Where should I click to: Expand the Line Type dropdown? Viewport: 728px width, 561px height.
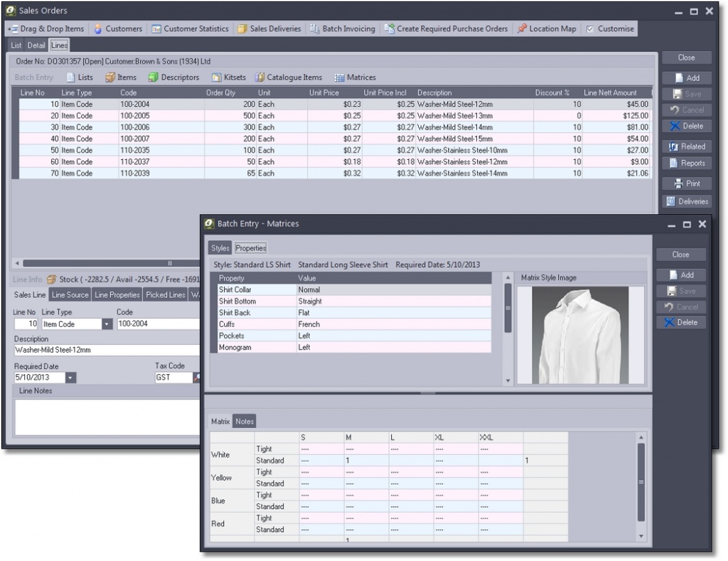107,324
